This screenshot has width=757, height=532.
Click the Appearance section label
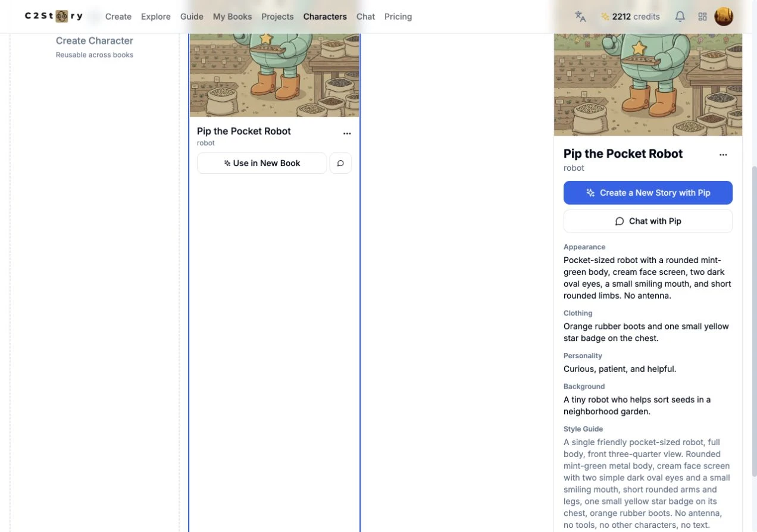click(584, 247)
